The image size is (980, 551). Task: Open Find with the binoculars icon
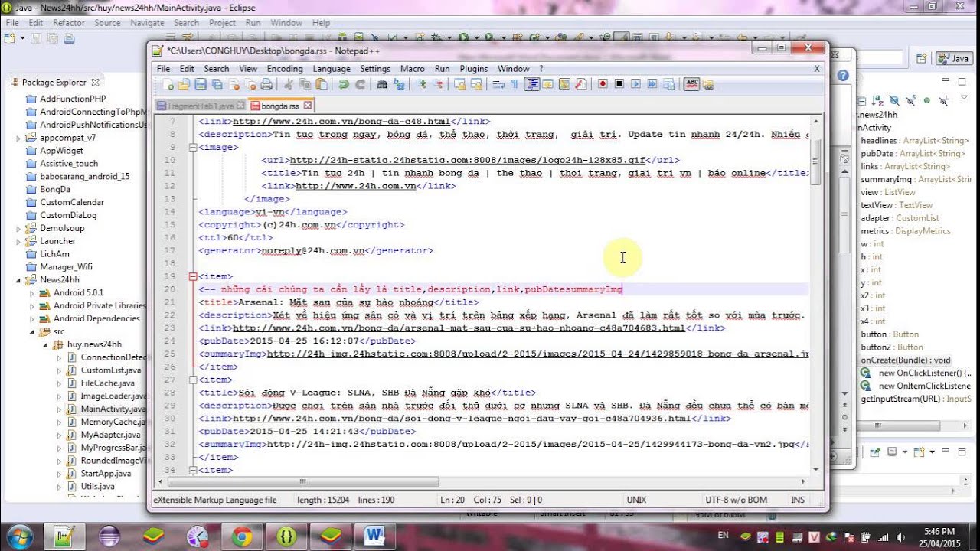tap(382, 84)
